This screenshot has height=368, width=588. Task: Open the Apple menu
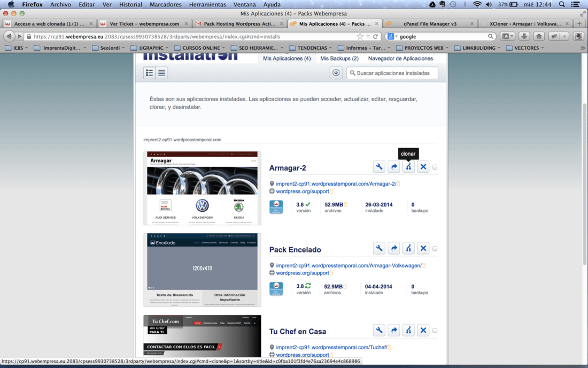click(11, 4)
